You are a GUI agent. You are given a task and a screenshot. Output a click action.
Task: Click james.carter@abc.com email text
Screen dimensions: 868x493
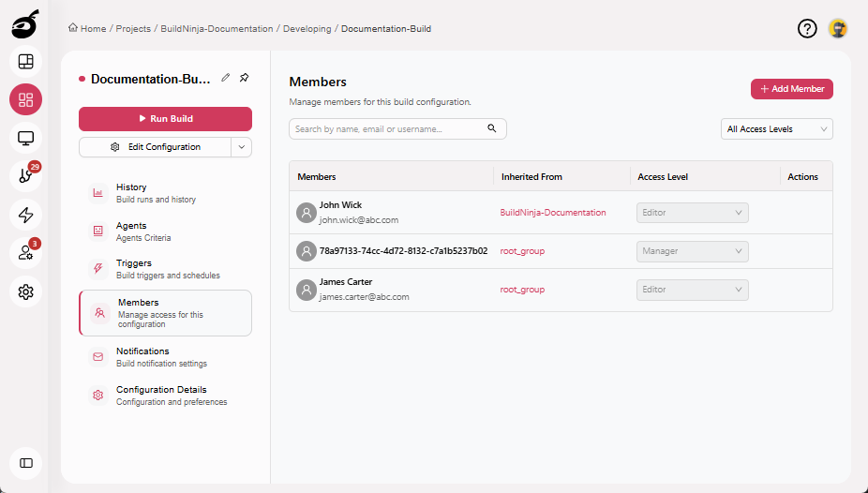click(x=365, y=296)
